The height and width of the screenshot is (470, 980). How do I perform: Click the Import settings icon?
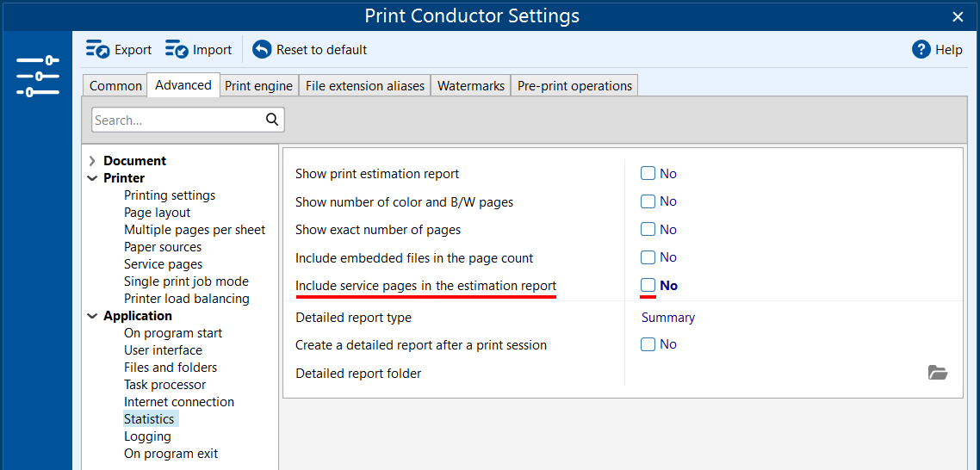177,50
